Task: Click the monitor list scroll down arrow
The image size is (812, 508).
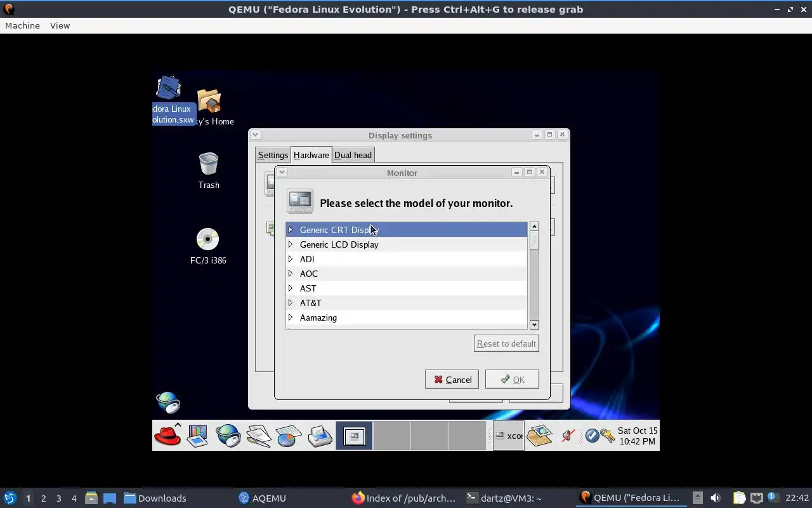Action: click(x=534, y=324)
